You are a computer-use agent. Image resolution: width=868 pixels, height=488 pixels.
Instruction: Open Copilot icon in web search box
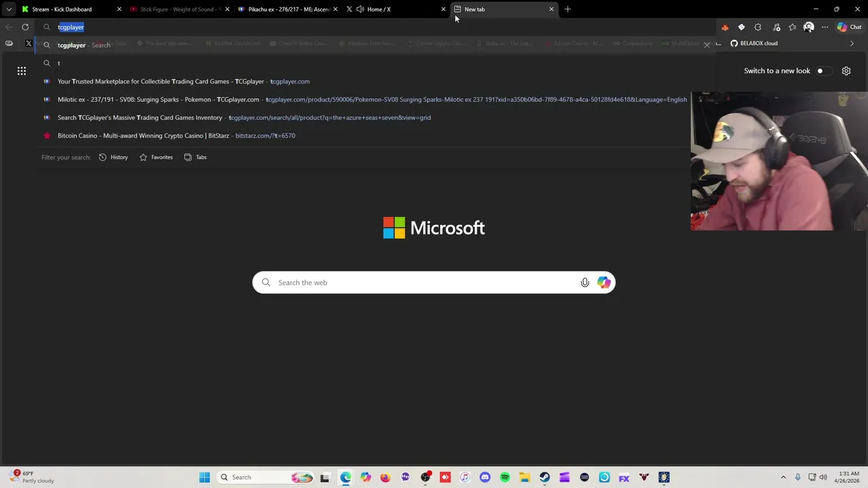pos(604,283)
